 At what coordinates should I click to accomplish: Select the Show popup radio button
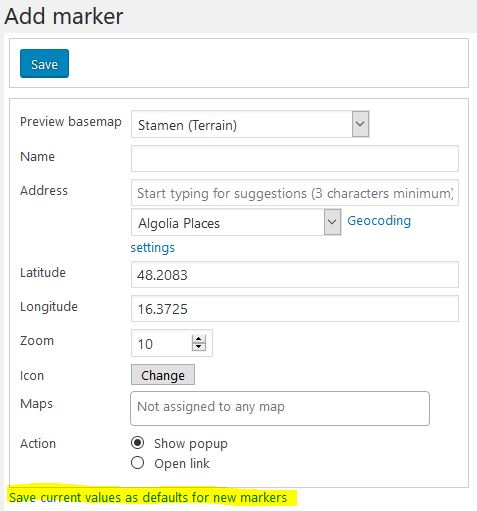click(x=138, y=443)
